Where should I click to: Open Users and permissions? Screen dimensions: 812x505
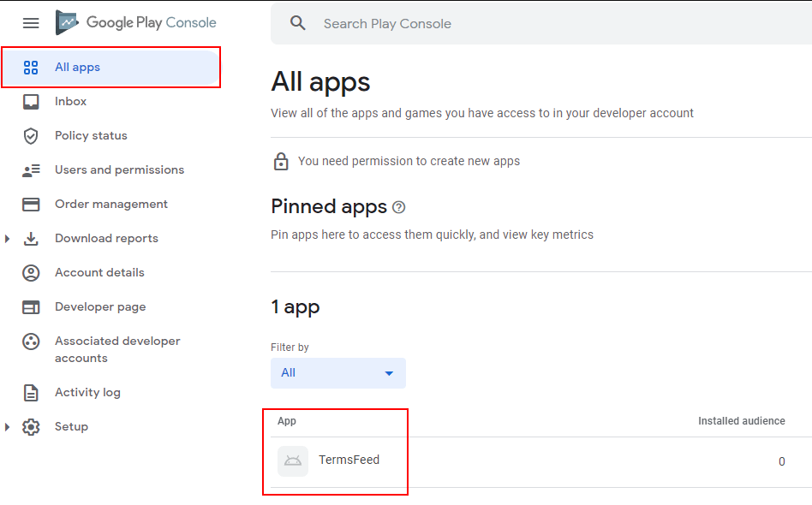[x=120, y=169]
